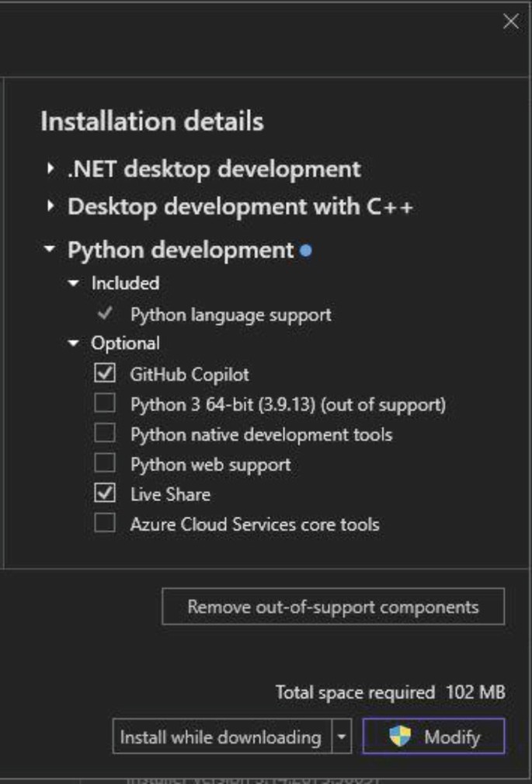Screen dimensions: 532x784
Task: Collapse the Optional components group
Action: pos(74,343)
